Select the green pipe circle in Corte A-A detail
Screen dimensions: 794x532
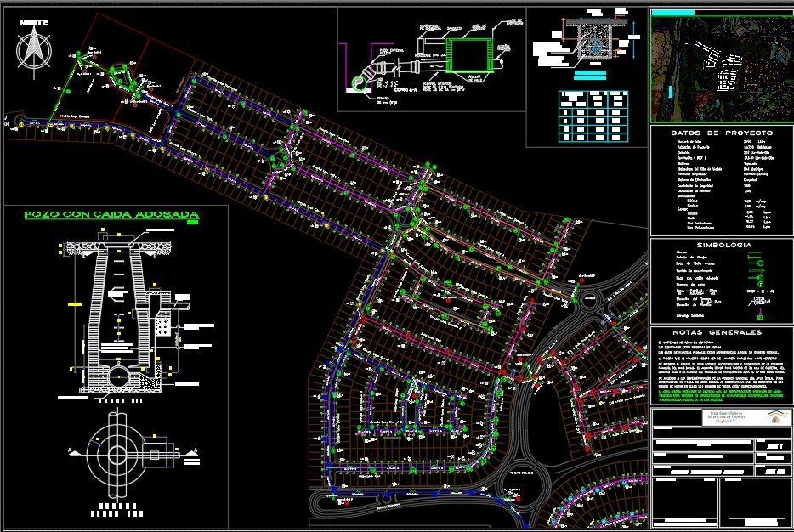tap(359, 83)
